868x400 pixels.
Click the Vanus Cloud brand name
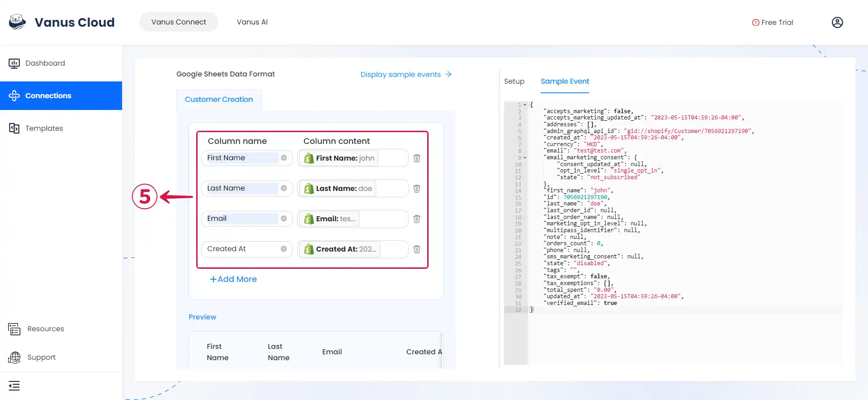75,22
